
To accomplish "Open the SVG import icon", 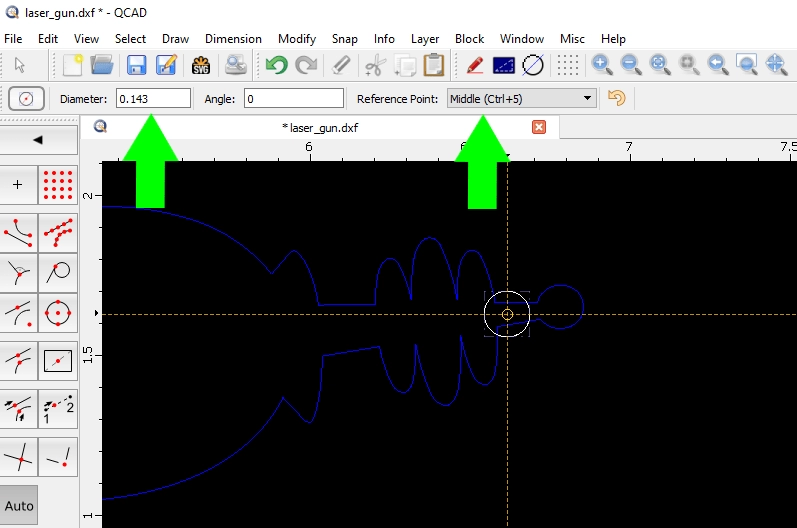I will [201, 65].
